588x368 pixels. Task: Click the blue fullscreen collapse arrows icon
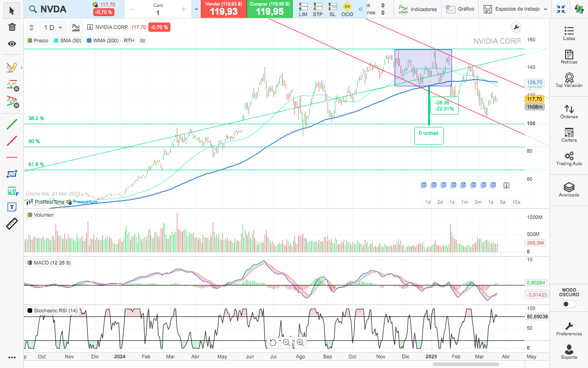(561, 9)
